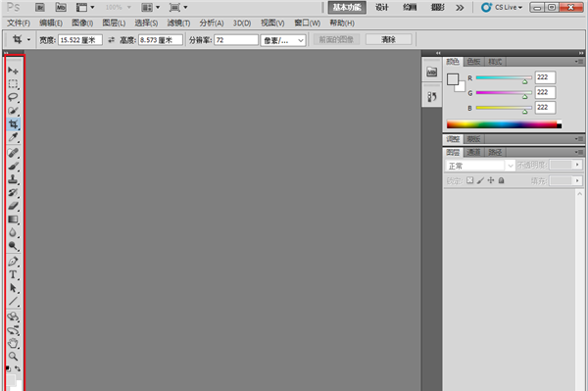This screenshot has height=391, width=588.
Task: Select the Dodge tool
Action: (x=13, y=246)
